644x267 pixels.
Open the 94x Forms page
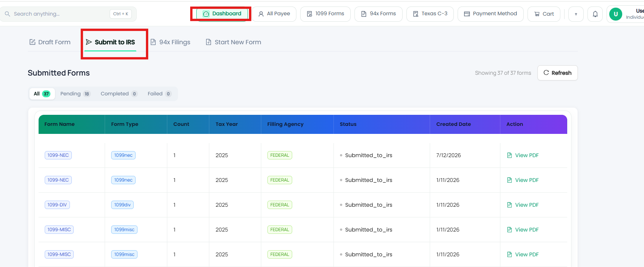click(x=379, y=14)
